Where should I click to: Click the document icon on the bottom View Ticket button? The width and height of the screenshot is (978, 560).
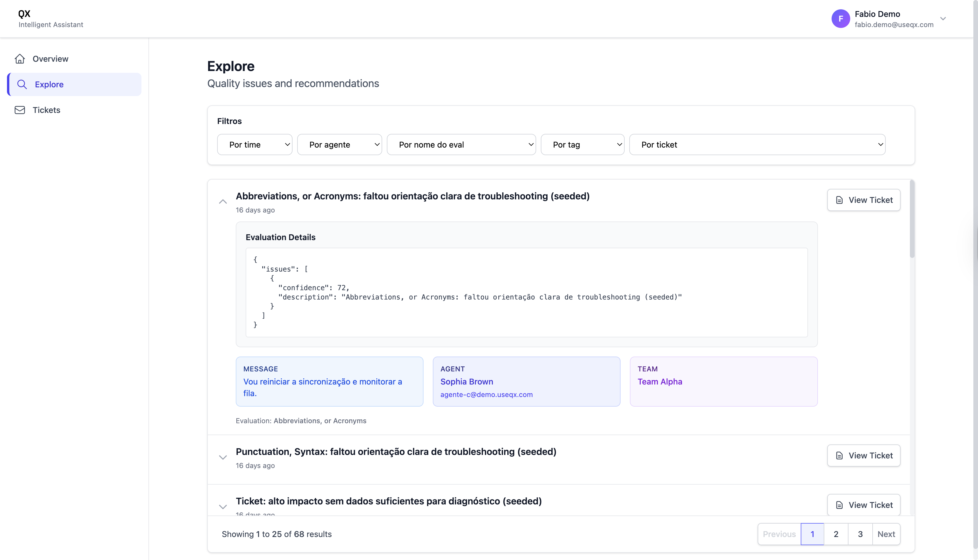[839, 505]
